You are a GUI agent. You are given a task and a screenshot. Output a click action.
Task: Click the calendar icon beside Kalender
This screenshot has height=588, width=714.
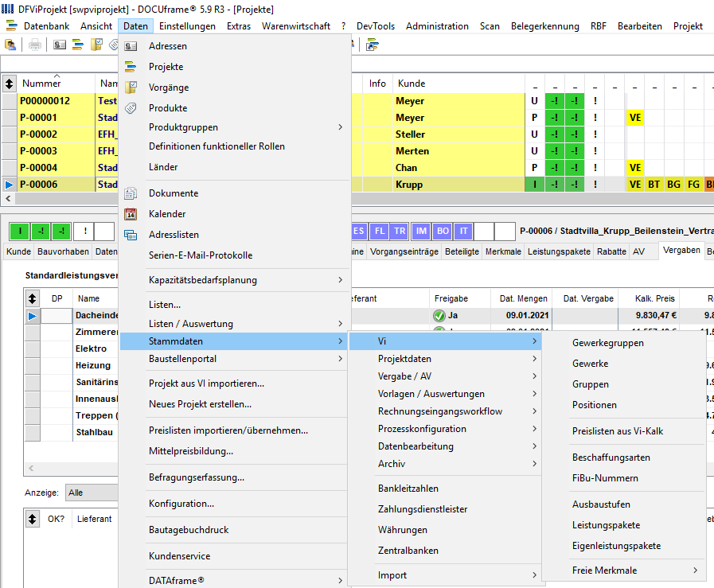pyautogui.click(x=131, y=214)
